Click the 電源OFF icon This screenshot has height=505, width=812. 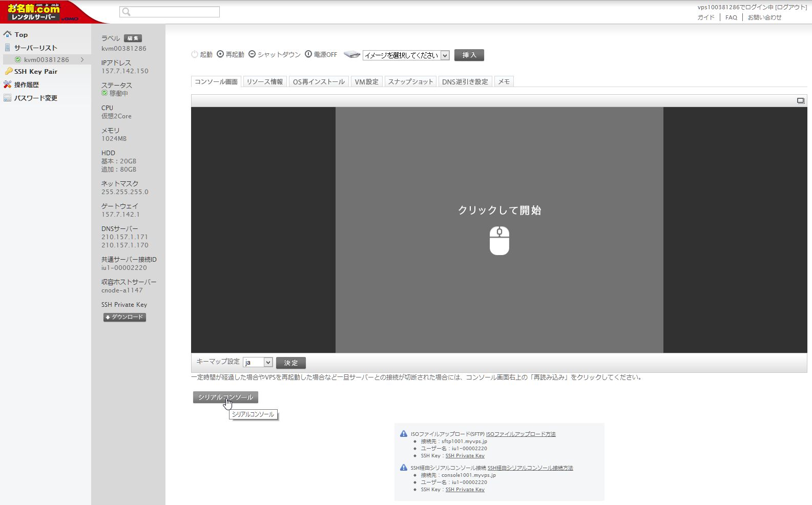click(x=308, y=54)
